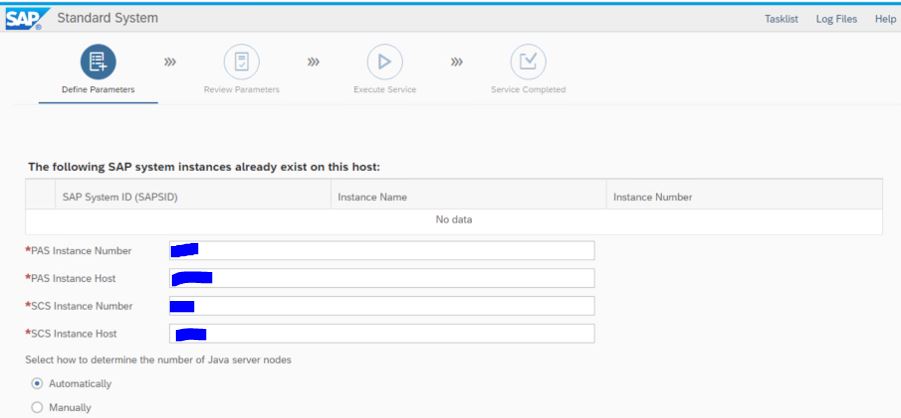
Task: Choose Manually for Java server nodes
Action: pos(37,407)
